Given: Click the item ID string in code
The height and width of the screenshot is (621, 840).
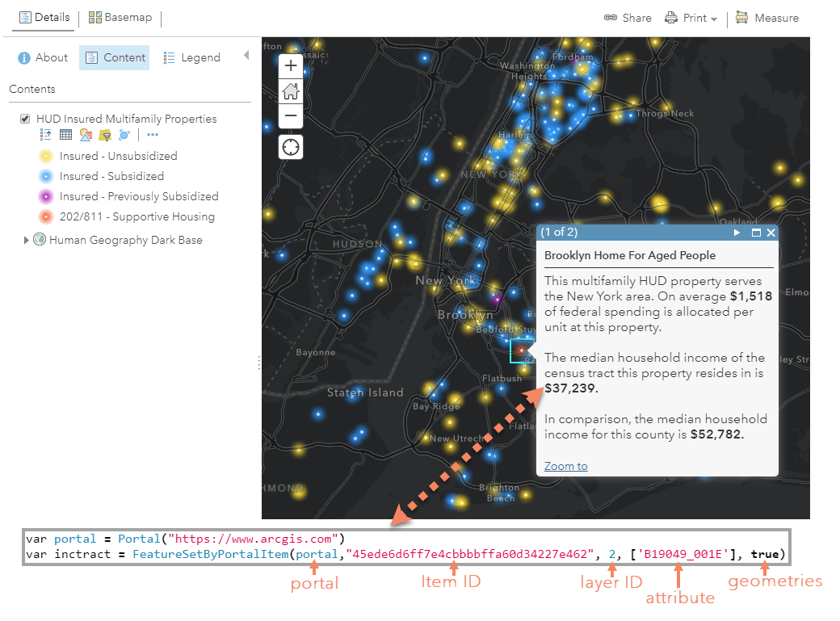Looking at the screenshot, I should (x=470, y=554).
